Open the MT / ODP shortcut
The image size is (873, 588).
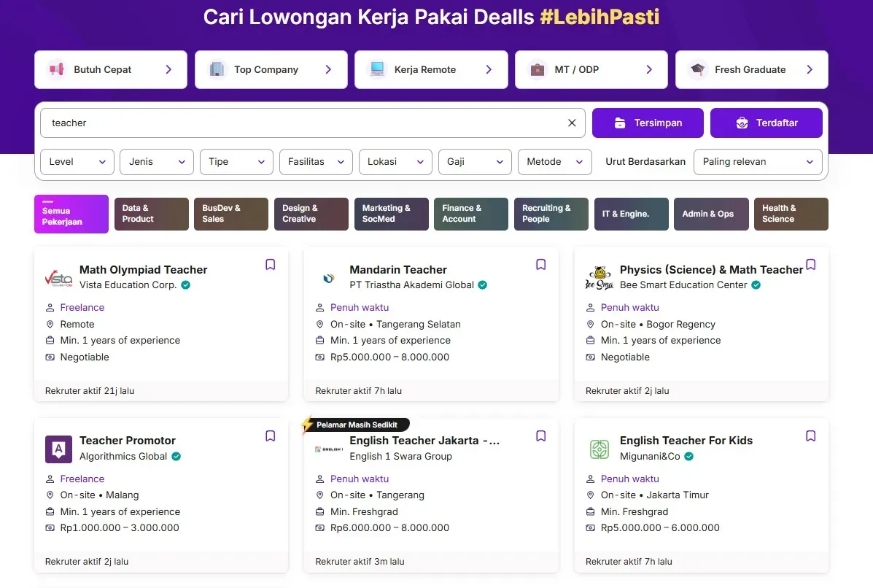(591, 69)
